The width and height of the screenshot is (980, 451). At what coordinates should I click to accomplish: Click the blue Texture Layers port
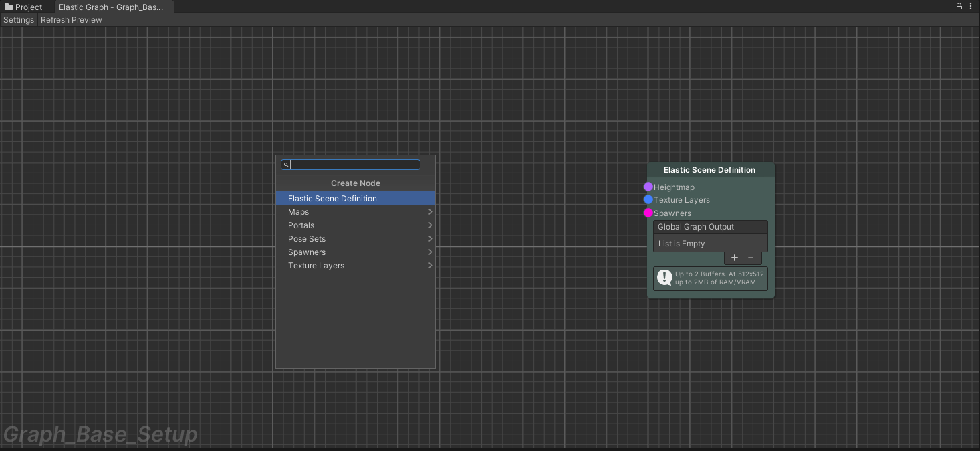[x=648, y=200]
